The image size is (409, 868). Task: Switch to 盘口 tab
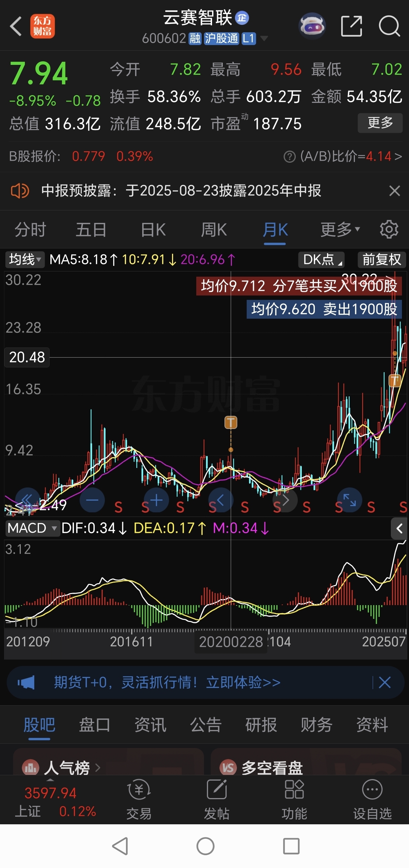point(95,724)
